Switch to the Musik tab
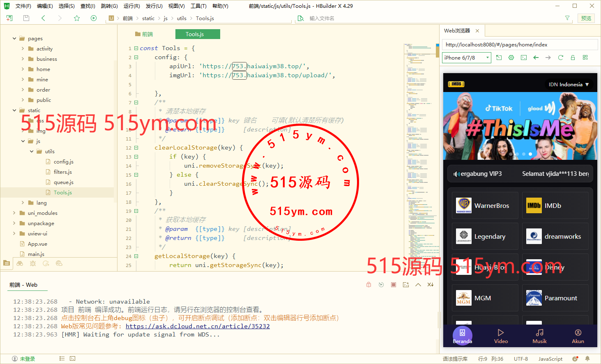This screenshot has width=601, height=364. pyautogui.click(x=539, y=336)
